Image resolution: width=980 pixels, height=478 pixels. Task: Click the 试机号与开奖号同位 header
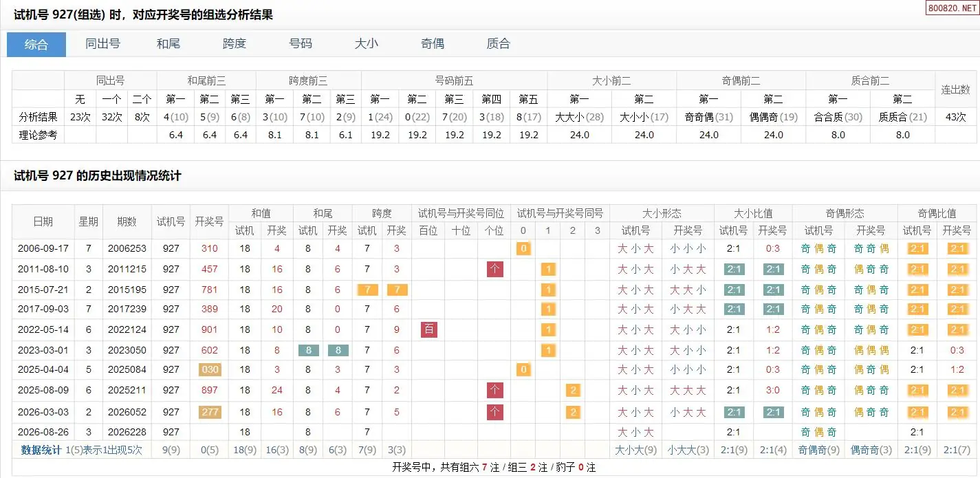tap(461, 213)
